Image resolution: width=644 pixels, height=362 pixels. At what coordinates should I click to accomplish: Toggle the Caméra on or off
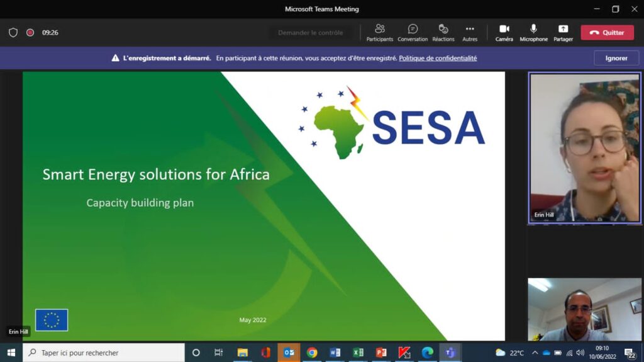pyautogui.click(x=504, y=32)
